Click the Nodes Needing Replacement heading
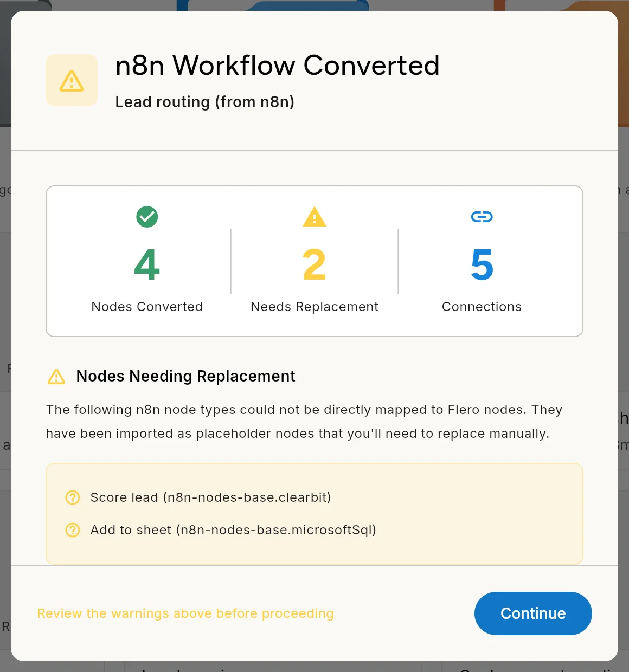Image resolution: width=629 pixels, height=672 pixels. pyautogui.click(x=185, y=376)
